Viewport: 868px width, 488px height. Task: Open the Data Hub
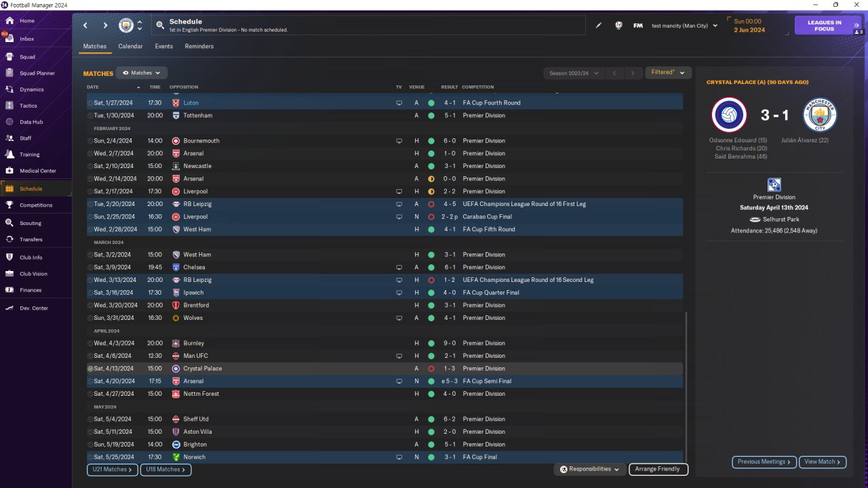31,122
